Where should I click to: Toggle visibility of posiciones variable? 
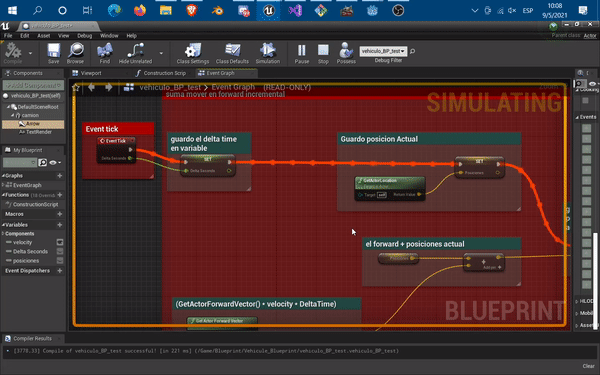pos(60,261)
